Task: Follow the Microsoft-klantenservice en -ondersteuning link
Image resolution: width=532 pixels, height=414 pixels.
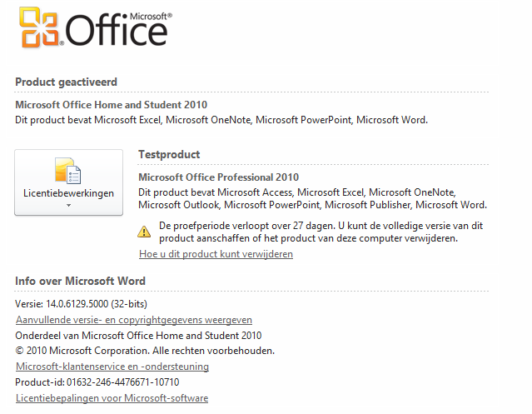Action: [112, 367]
